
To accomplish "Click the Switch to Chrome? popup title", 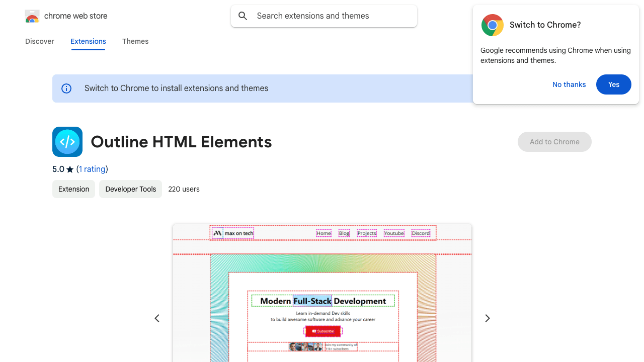I will click(545, 25).
